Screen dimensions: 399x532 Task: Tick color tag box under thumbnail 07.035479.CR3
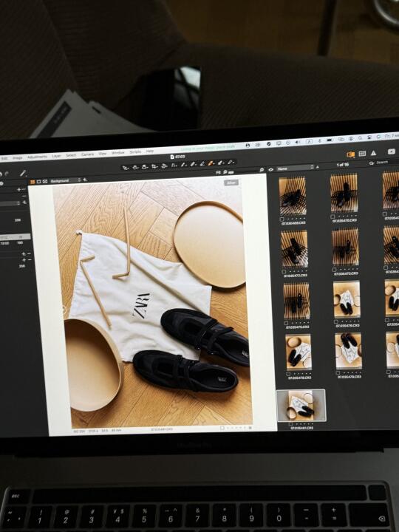[x=338, y=372]
